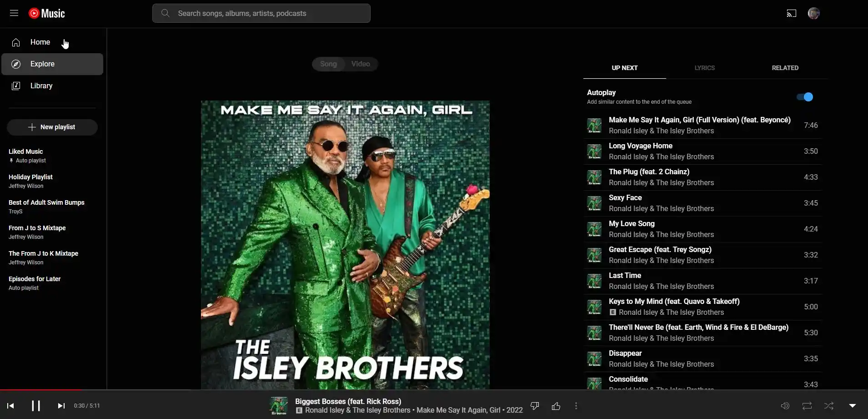Click the cast to device icon
The image size is (868, 419).
(x=792, y=13)
